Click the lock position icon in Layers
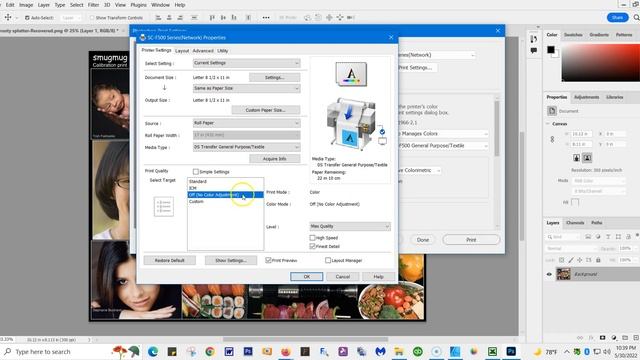Viewport: 640px width, 360px height. (580, 260)
